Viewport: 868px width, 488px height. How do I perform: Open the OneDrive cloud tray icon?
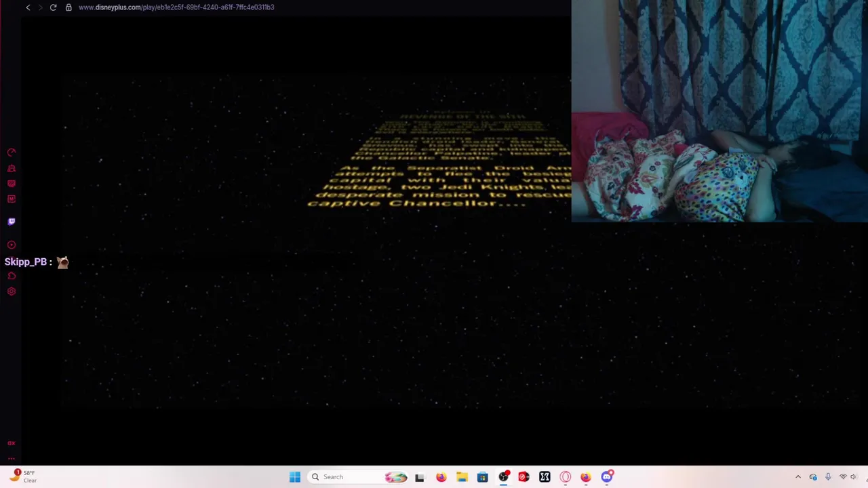point(813,477)
